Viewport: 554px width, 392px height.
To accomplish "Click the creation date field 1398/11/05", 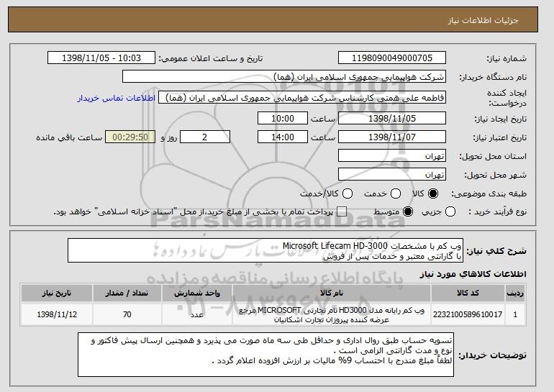I will [392, 118].
